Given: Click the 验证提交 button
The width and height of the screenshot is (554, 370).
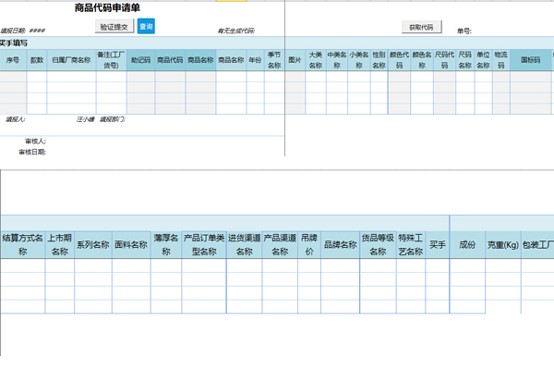Looking at the screenshot, I should pyautogui.click(x=114, y=27).
